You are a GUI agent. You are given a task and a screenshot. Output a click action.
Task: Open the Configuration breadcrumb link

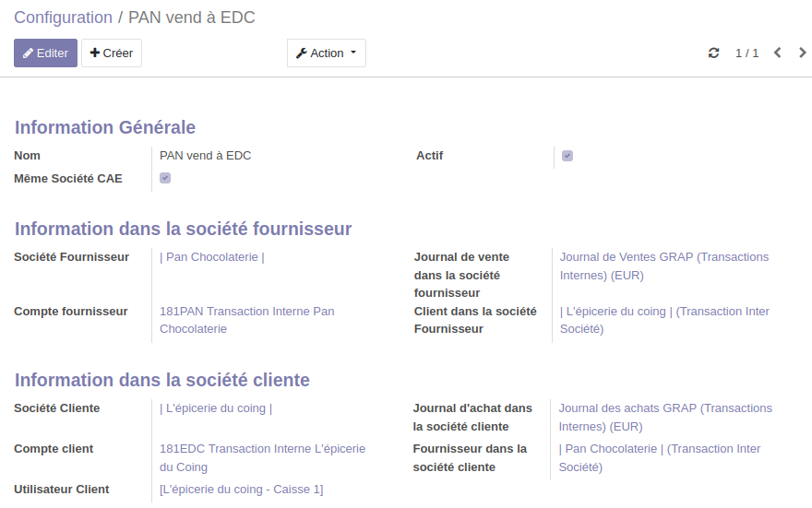63,18
